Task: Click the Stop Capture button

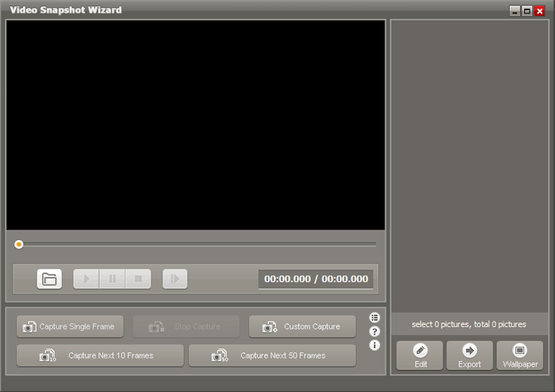Action: (x=186, y=326)
